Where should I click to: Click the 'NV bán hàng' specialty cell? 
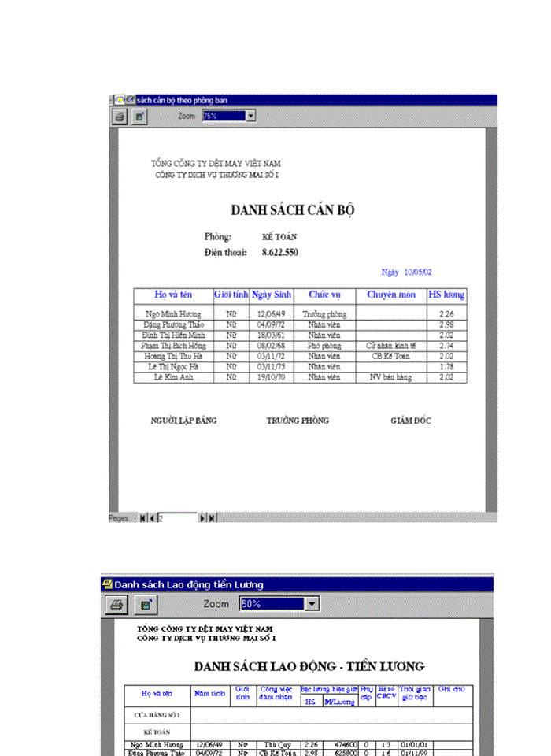point(391,377)
